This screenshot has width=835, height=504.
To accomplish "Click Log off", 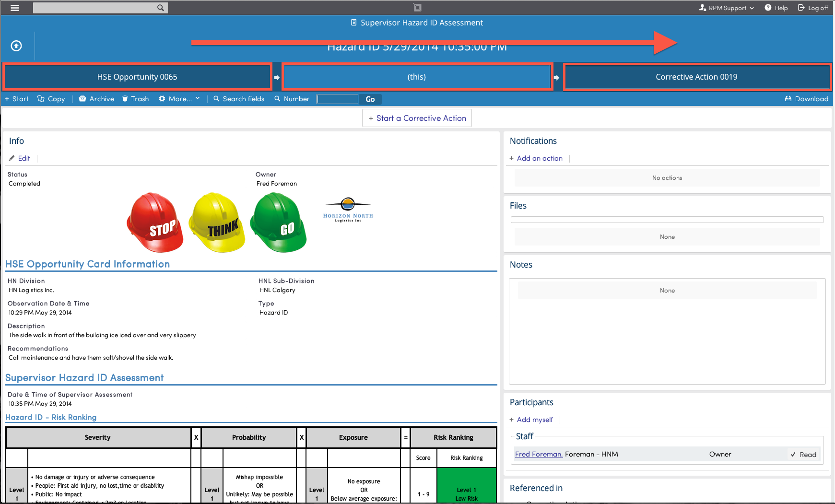I will tap(813, 8).
